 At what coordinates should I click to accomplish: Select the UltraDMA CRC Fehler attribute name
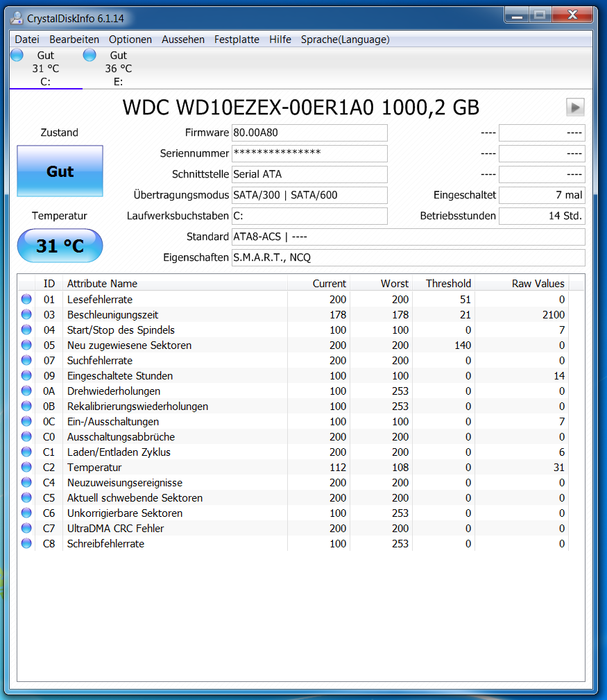(x=116, y=529)
